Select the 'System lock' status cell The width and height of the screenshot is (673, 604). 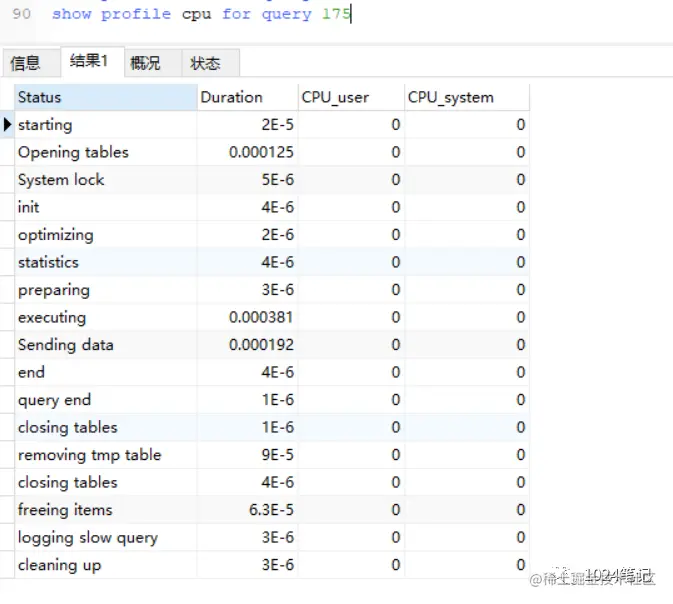[x=106, y=180]
